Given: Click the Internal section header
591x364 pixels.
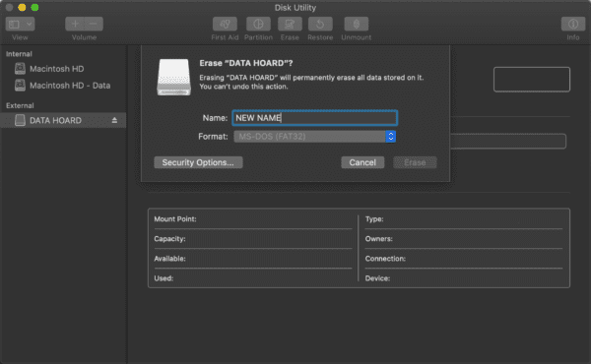Looking at the screenshot, I should pyautogui.click(x=19, y=54).
